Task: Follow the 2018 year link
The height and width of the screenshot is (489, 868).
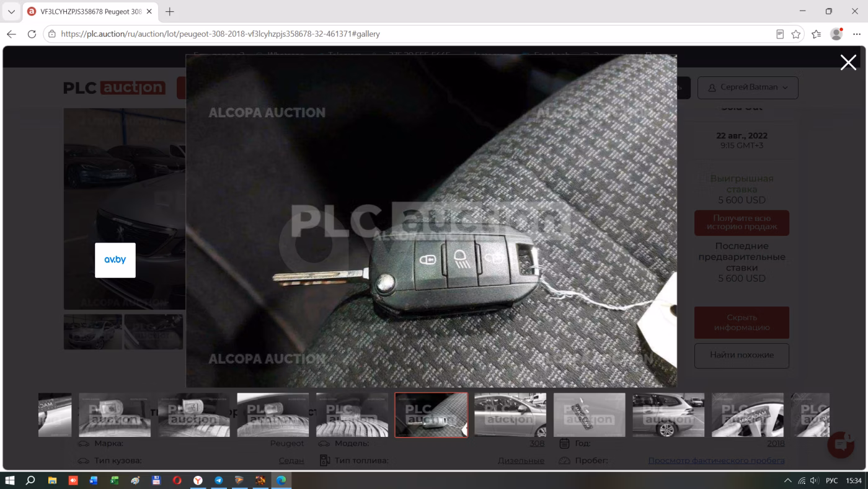Action: 776,444
